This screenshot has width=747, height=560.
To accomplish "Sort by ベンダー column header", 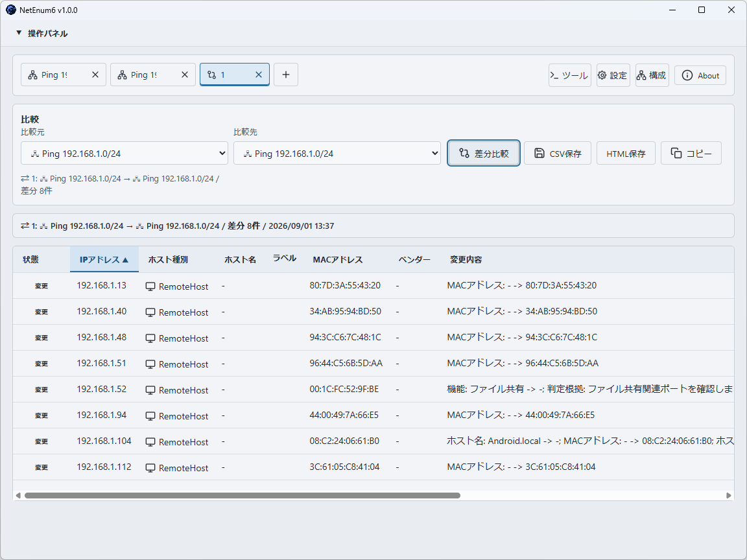I will [x=414, y=259].
